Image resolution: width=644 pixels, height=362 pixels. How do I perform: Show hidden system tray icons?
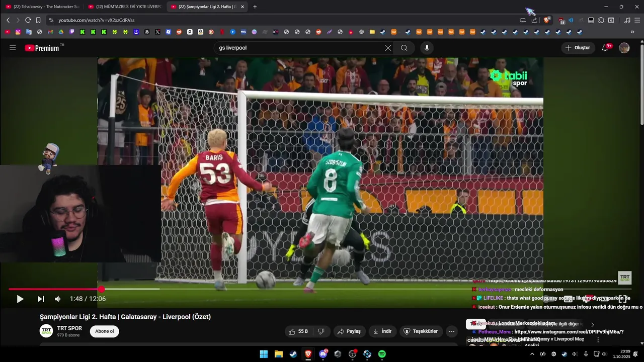tap(532, 354)
